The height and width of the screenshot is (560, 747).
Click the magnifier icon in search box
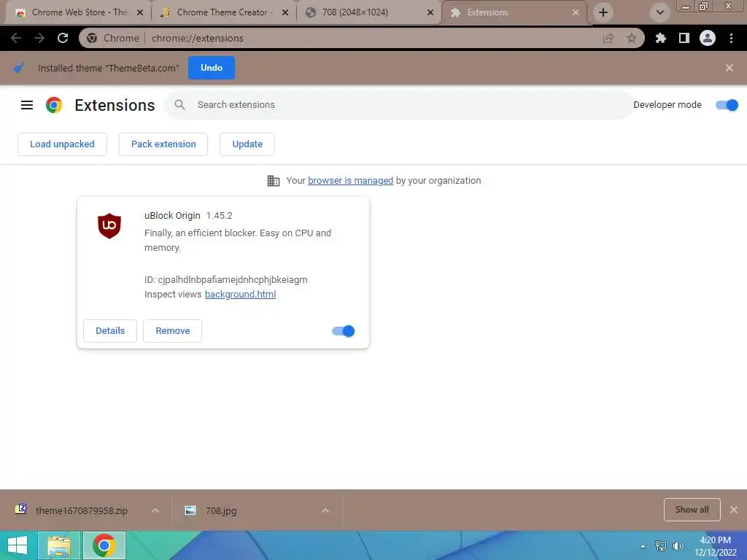179,105
